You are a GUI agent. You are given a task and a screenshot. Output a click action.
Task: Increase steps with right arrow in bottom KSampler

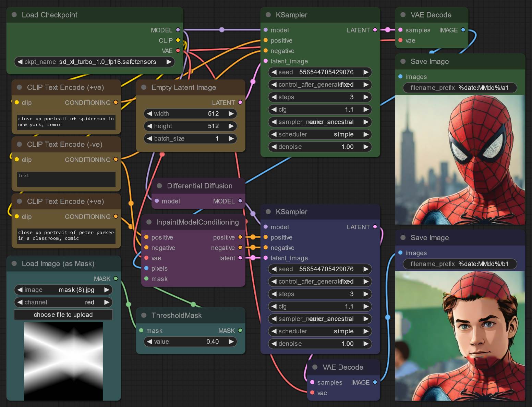click(x=366, y=294)
